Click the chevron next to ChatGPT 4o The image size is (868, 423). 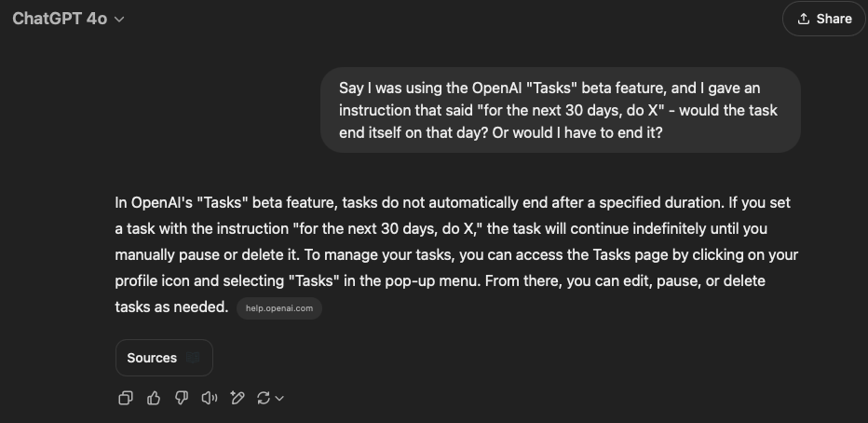pyautogui.click(x=119, y=20)
